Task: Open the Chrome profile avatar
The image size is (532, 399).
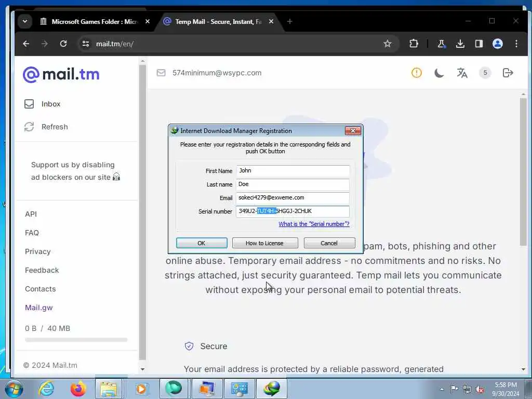Action: point(497,44)
